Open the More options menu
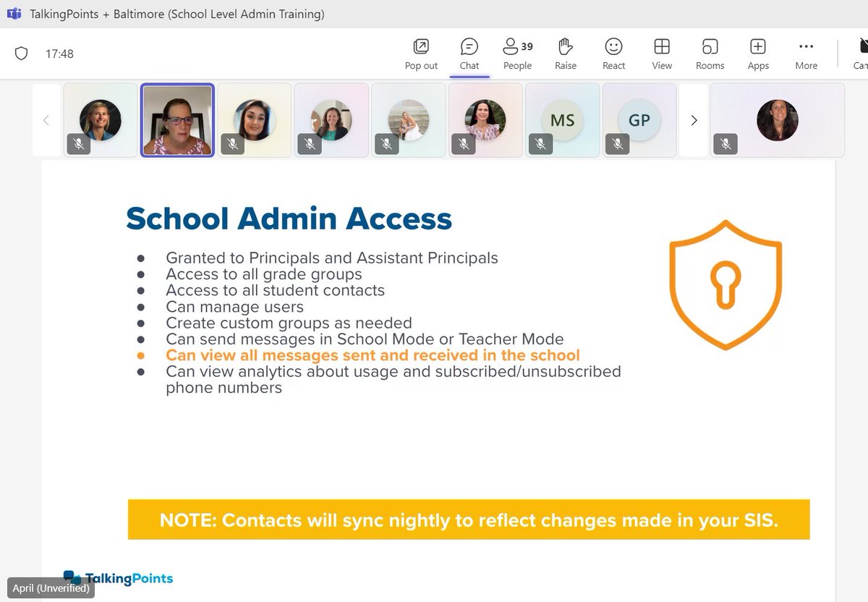The height and width of the screenshot is (602, 868). (x=806, y=54)
